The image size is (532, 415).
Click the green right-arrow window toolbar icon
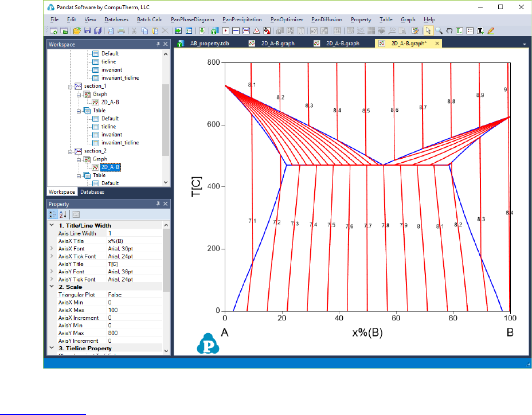point(178,31)
